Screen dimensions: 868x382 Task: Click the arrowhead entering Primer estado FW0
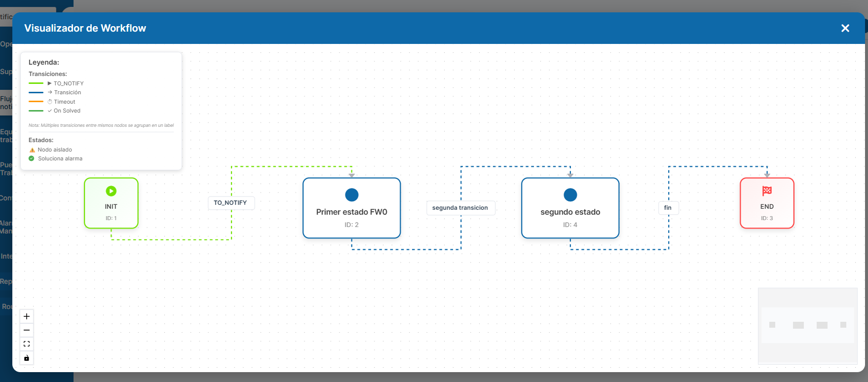(x=352, y=175)
